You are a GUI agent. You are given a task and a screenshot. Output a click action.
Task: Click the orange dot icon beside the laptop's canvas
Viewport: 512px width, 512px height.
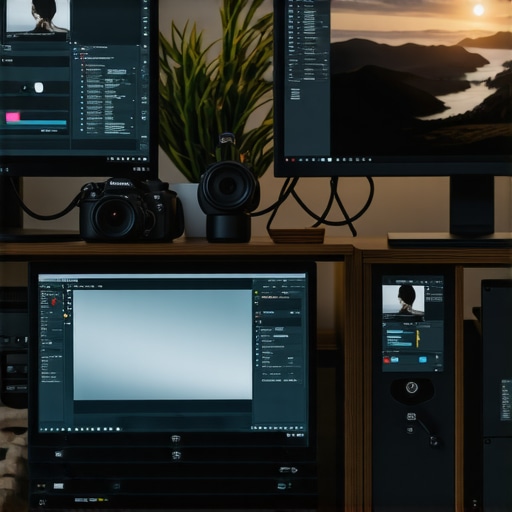pyautogui.click(x=66, y=316)
